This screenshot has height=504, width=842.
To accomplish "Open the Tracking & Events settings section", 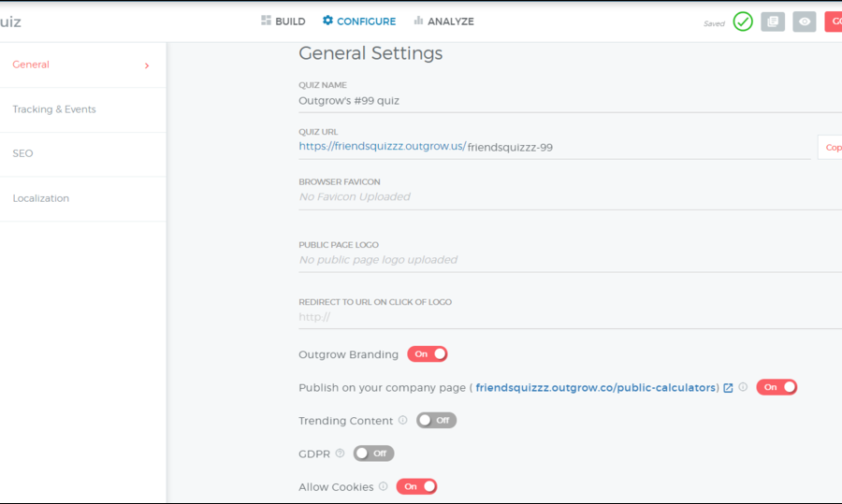I will 54,109.
